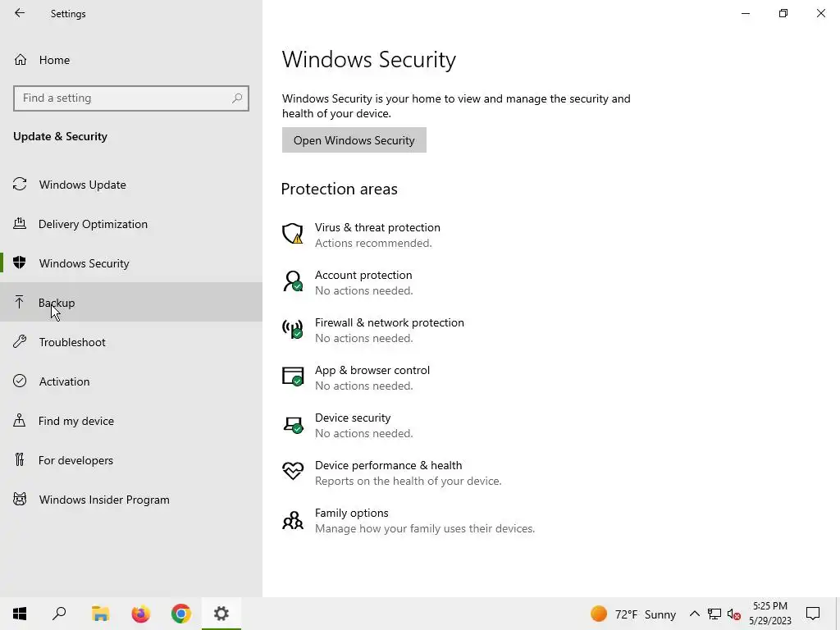This screenshot has width=840, height=630.
Task: Click the Windows Security shield sidebar icon
Action: [20, 262]
